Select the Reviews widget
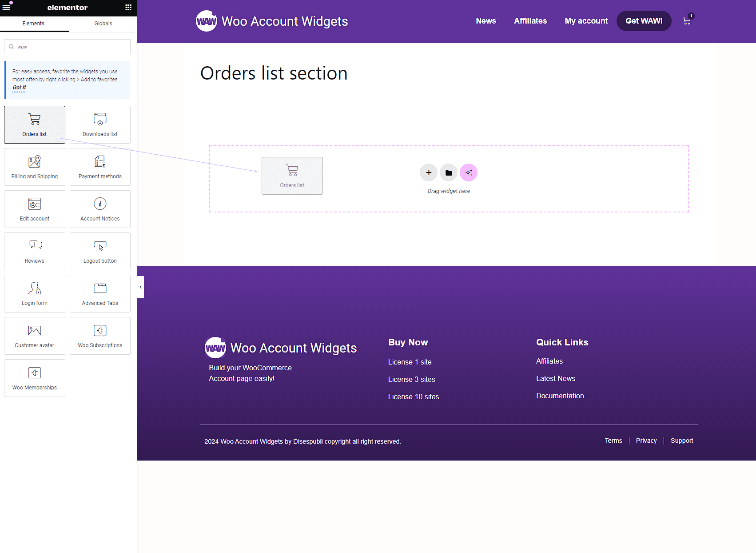This screenshot has width=756, height=553. point(35,251)
